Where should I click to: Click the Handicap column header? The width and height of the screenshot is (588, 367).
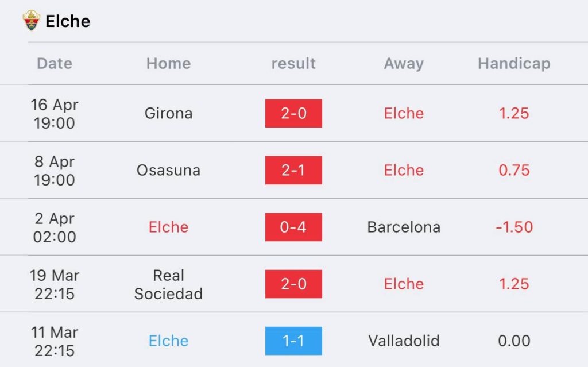[x=514, y=63]
